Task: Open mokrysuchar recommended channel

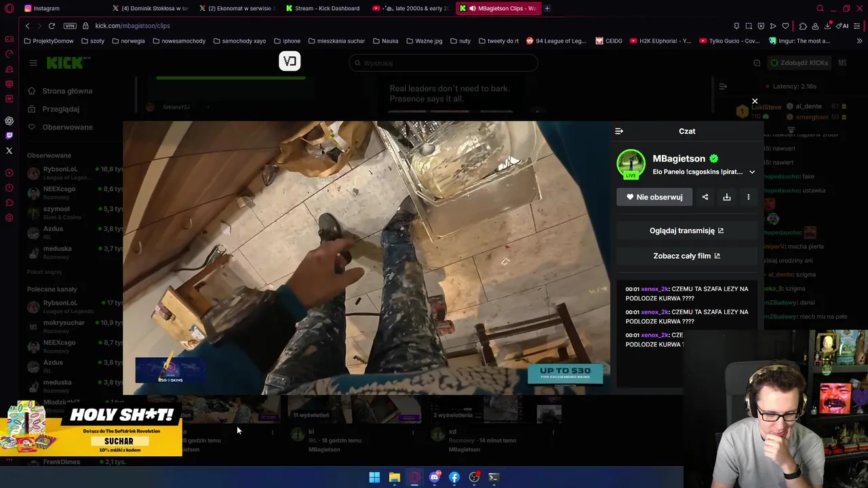Action: pos(75,326)
